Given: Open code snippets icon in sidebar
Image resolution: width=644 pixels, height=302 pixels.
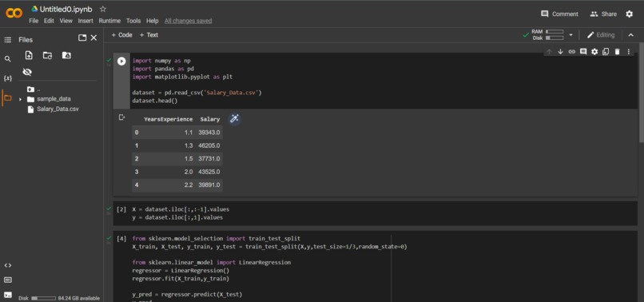Looking at the screenshot, I should point(7,265).
